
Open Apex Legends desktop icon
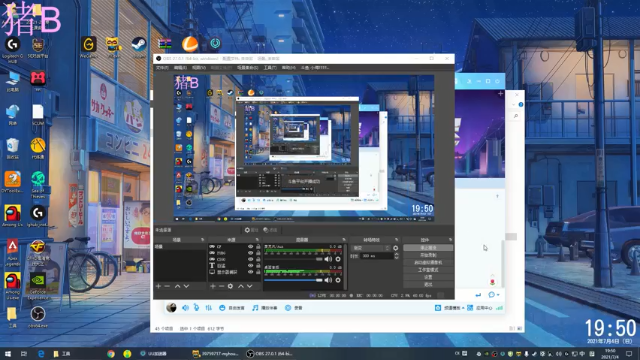pyautogui.click(x=13, y=253)
